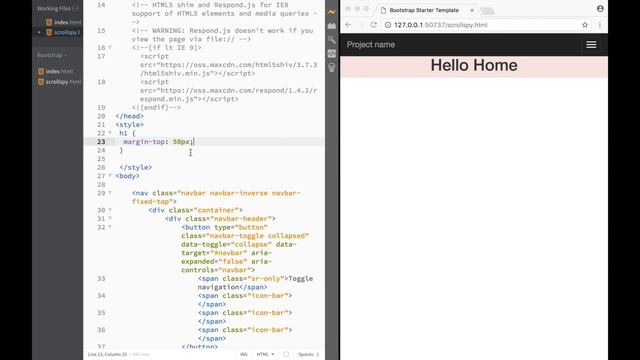The height and width of the screenshot is (360, 640).
Task: Click the </head> tag on line 20
Action: click(129, 116)
